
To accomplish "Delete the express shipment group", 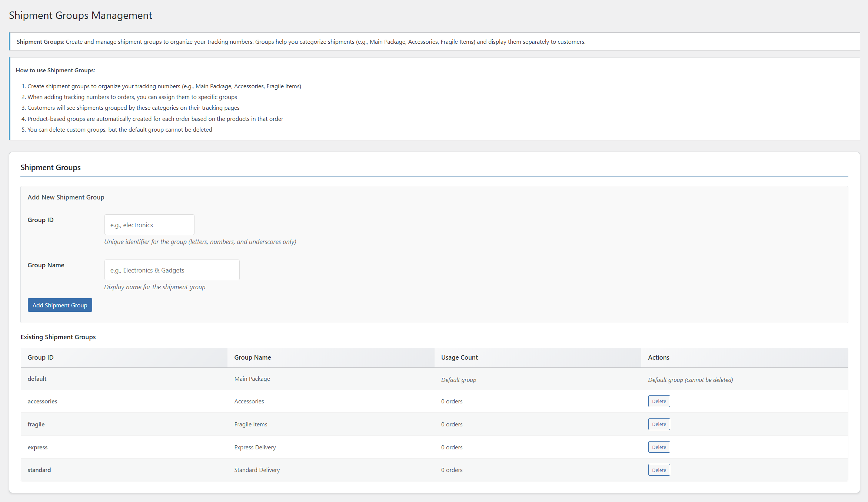I will (x=659, y=447).
